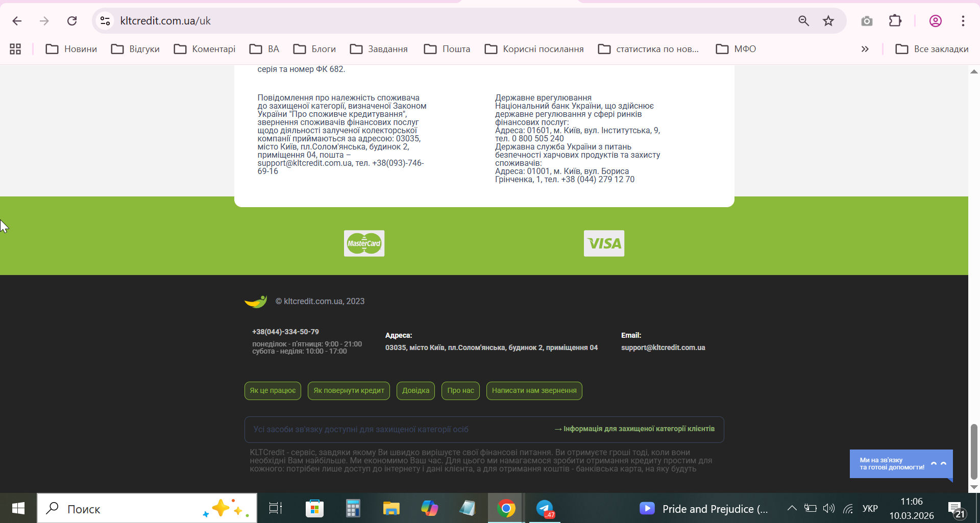Image resolution: width=980 pixels, height=523 pixels.
Task: Click footer email support@kltcredit.com.ua
Action: pyautogui.click(x=663, y=347)
